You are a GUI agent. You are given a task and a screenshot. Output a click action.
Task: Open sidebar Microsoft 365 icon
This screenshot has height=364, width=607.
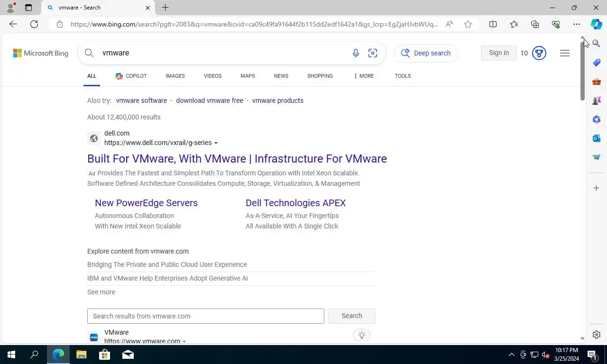pyautogui.click(x=597, y=119)
